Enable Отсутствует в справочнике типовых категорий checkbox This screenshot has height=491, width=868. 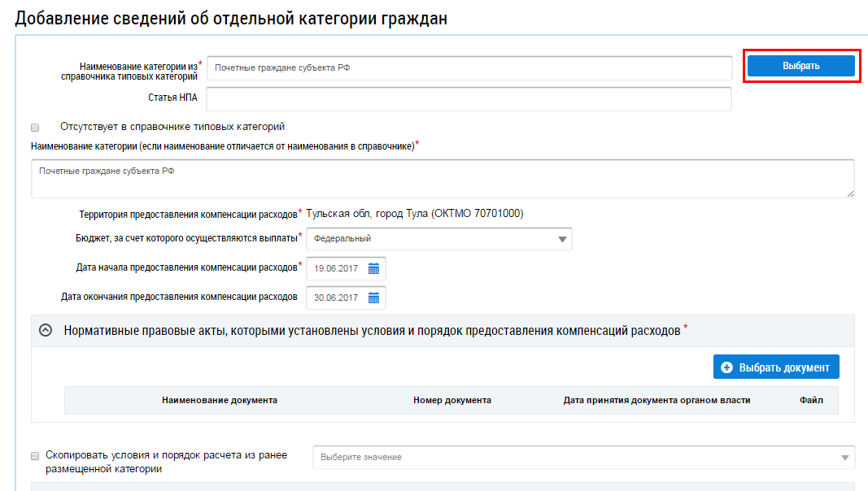click(x=35, y=128)
